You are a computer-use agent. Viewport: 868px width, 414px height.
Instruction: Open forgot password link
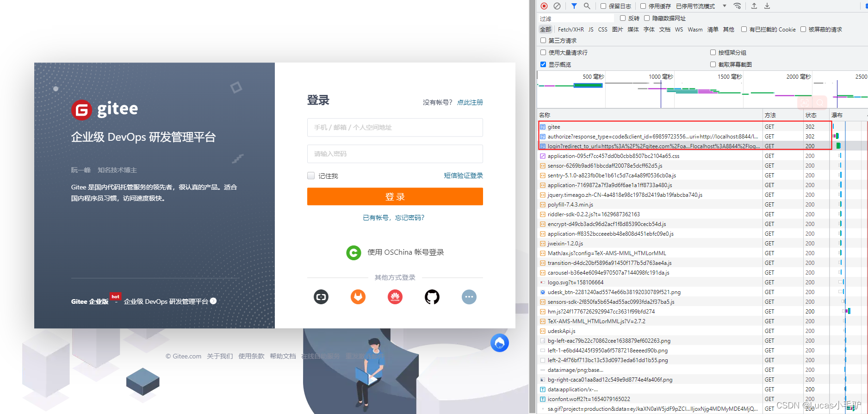coord(394,218)
